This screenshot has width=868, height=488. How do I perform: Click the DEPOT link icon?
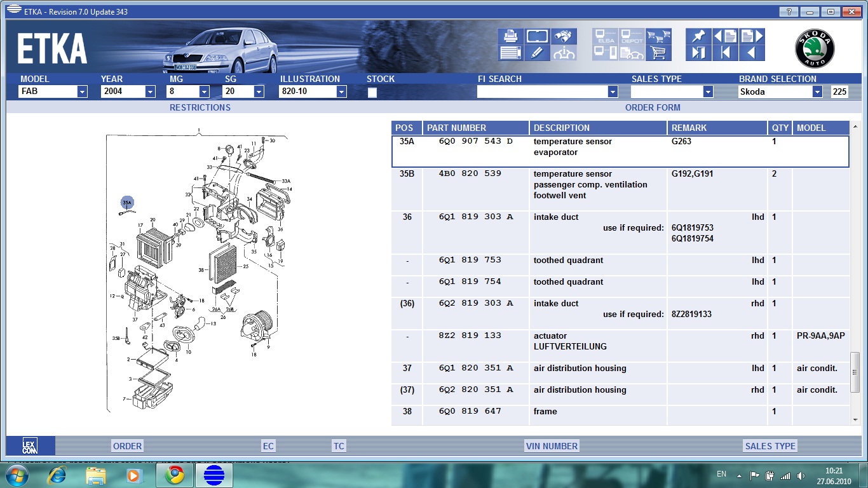coord(632,36)
